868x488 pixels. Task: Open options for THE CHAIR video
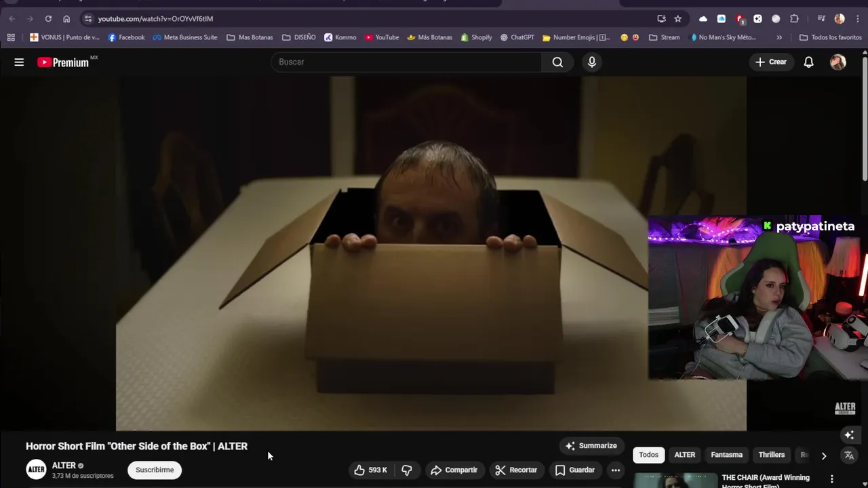click(x=832, y=479)
